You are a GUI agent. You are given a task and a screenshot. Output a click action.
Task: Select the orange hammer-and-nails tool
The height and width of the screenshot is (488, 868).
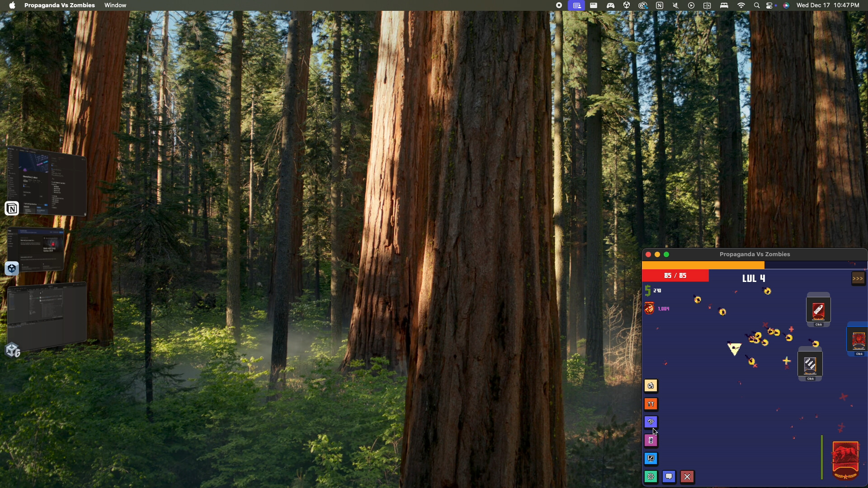click(651, 404)
